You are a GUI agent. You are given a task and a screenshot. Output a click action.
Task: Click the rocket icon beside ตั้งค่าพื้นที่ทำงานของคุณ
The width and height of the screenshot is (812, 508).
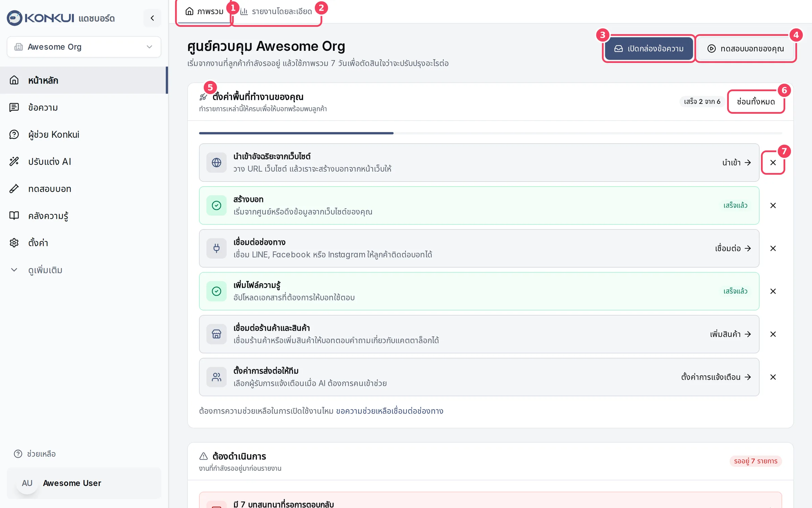[203, 97]
